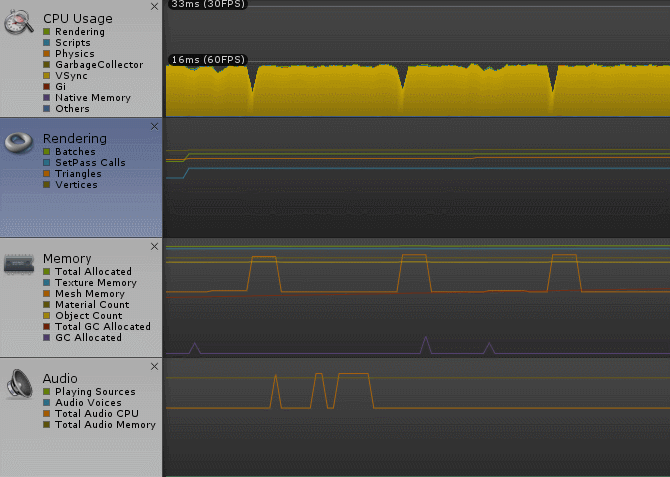Click the 16ms (60FPS) graph marker
Screen dimensions: 670x477
pyautogui.click(x=208, y=60)
